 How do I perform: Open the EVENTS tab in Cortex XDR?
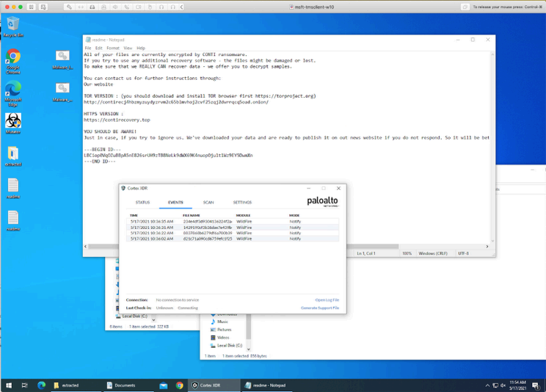click(x=175, y=203)
